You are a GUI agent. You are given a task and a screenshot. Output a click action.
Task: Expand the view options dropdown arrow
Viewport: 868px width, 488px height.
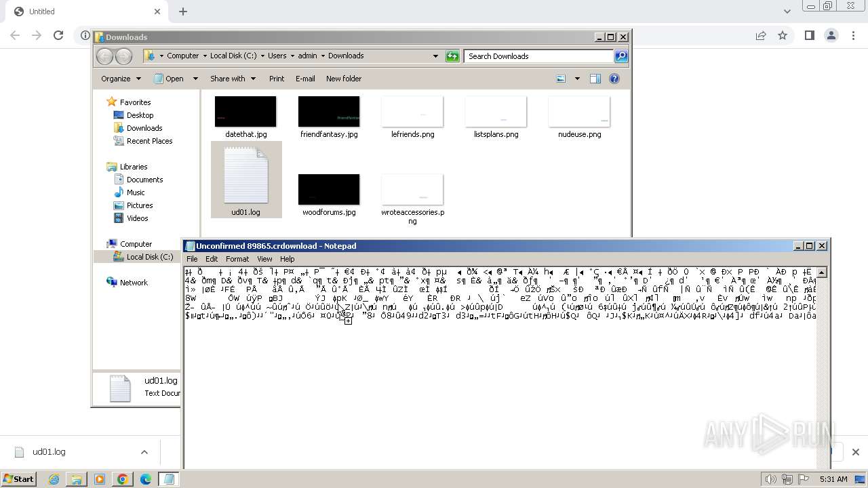(x=577, y=79)
